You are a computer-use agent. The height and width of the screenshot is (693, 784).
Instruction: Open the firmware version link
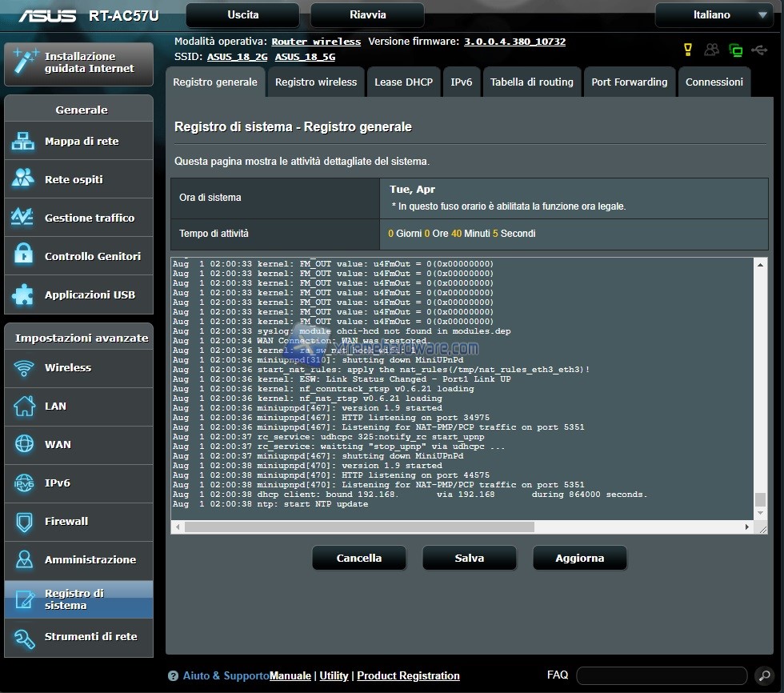coord(514,42)
